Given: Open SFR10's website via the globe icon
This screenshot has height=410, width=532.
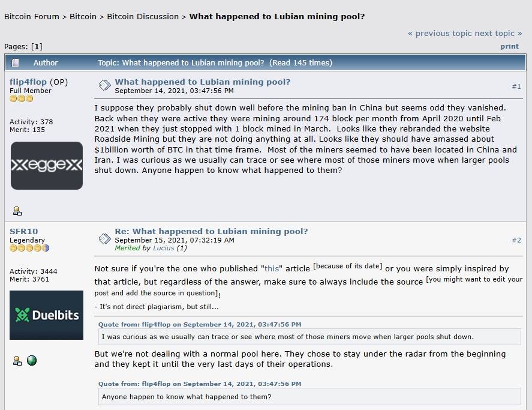Looking at the screenshot, I should click(32, 360).
